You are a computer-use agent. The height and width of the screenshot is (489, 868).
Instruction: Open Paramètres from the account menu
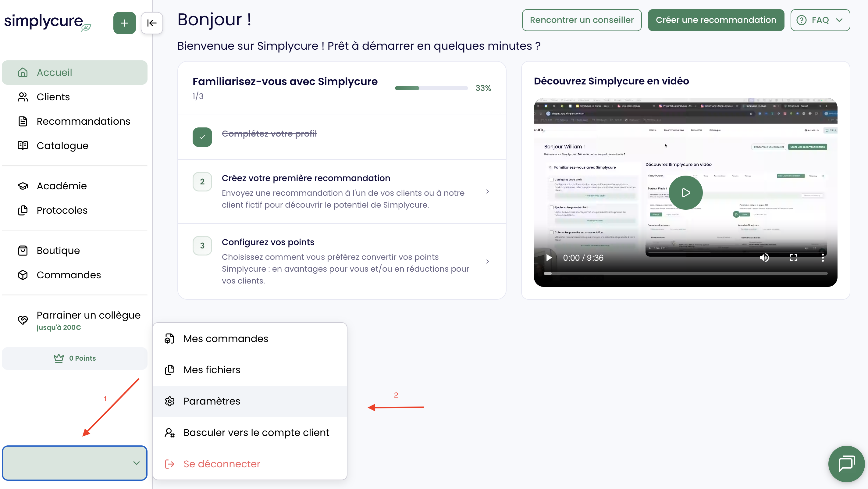point(250,402)
